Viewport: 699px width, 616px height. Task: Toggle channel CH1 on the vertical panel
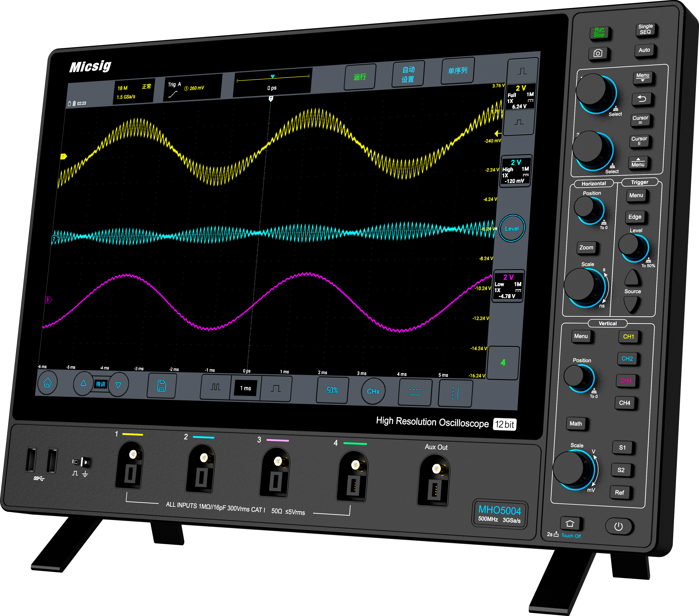click(628, 337)
